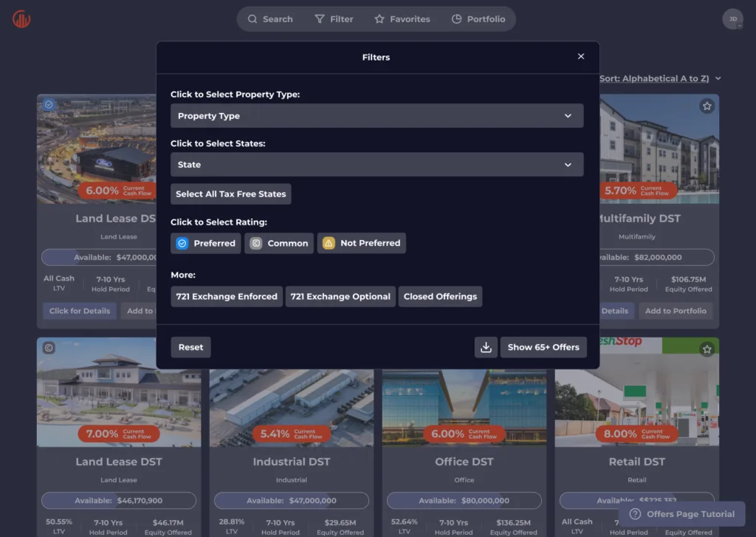
Task: Click the Preferred badge on the first Land Lease card
Action: pos(49,104)
